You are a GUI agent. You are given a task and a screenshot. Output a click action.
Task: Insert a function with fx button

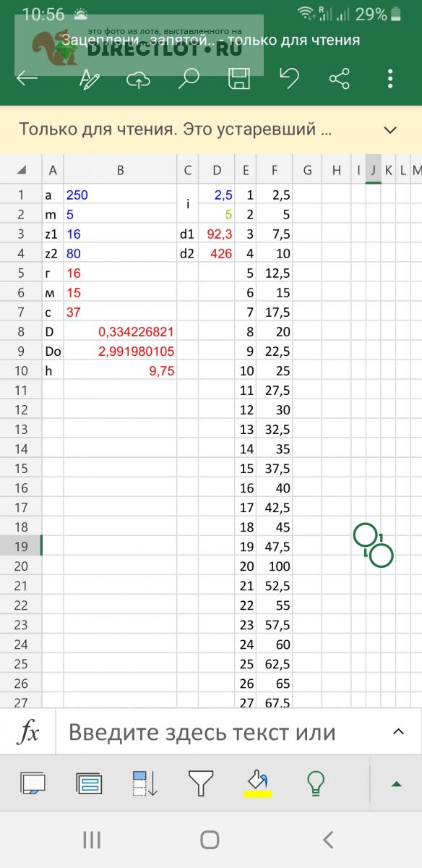click(x=28, y=733)
